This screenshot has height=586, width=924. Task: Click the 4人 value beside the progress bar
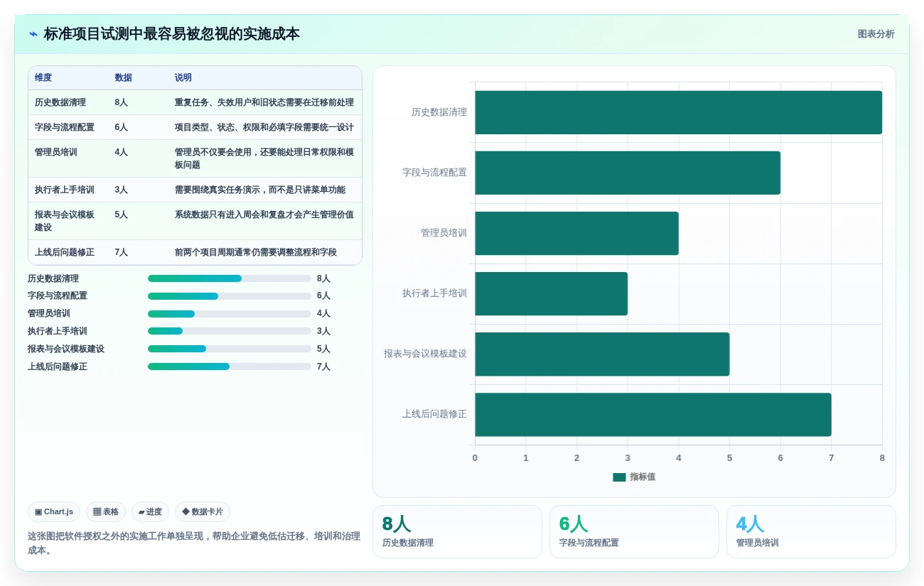pos(323,314)
